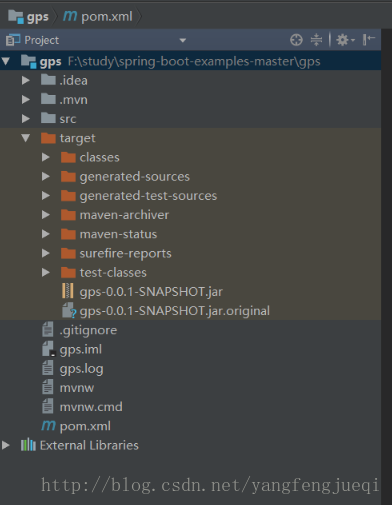Collapse the gps root project node

(6, 61)
